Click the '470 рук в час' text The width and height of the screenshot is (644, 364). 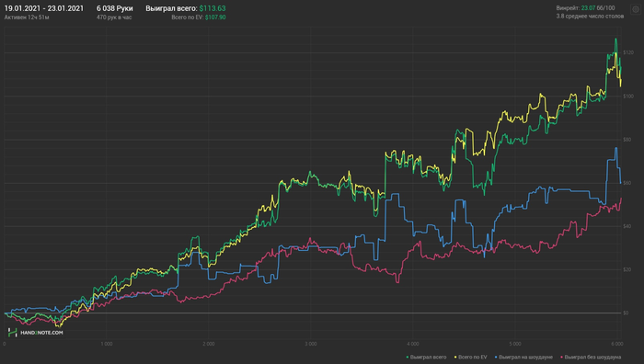[x=114, y=17]
